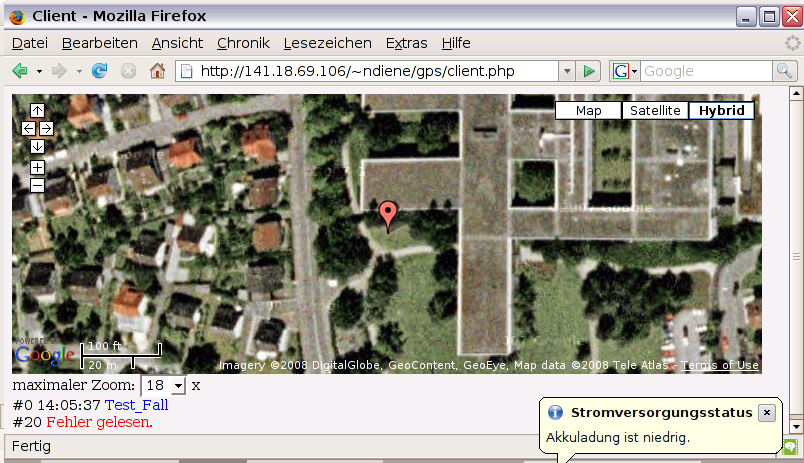
Task: Go to the Home page icon
Action: [x=157, y=71]
